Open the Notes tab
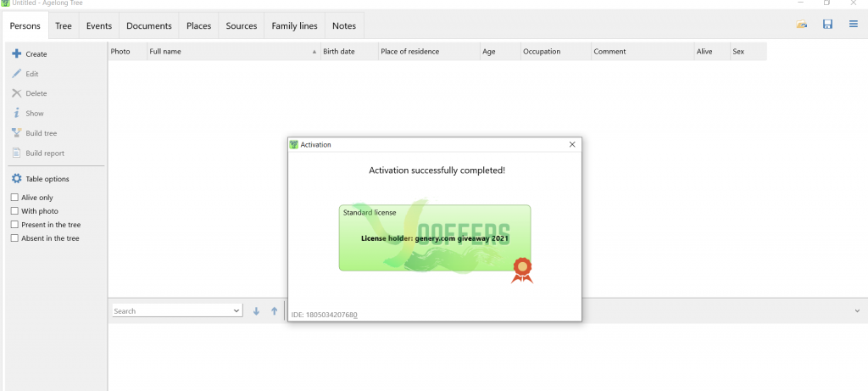Viewport: 868px width, 391px height. (344, 26)
